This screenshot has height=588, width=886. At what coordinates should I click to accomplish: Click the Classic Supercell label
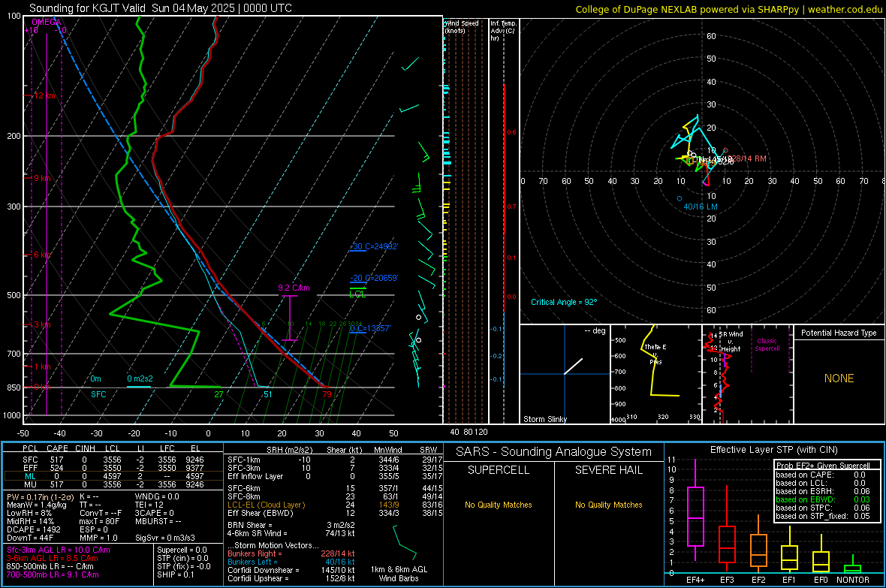tap(767, 345)
